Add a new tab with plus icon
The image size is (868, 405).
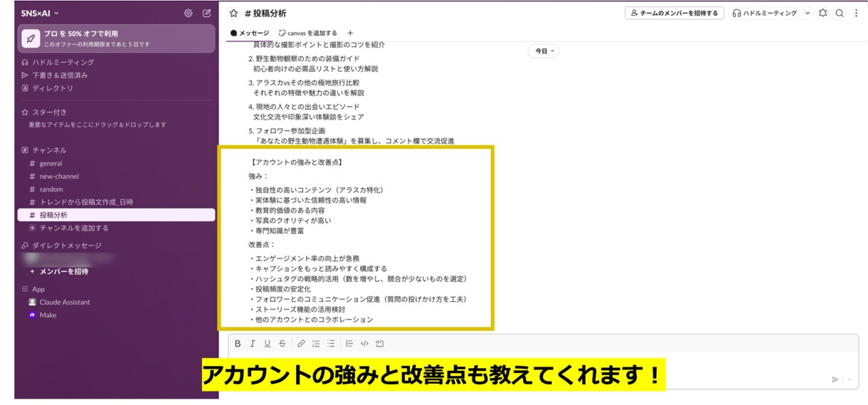pos(350,33)
